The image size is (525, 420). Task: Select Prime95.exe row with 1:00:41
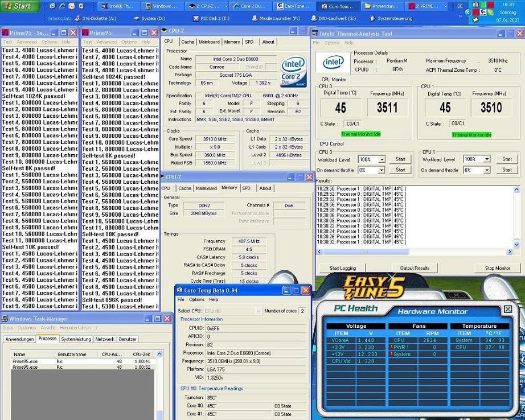coord(84,361)
